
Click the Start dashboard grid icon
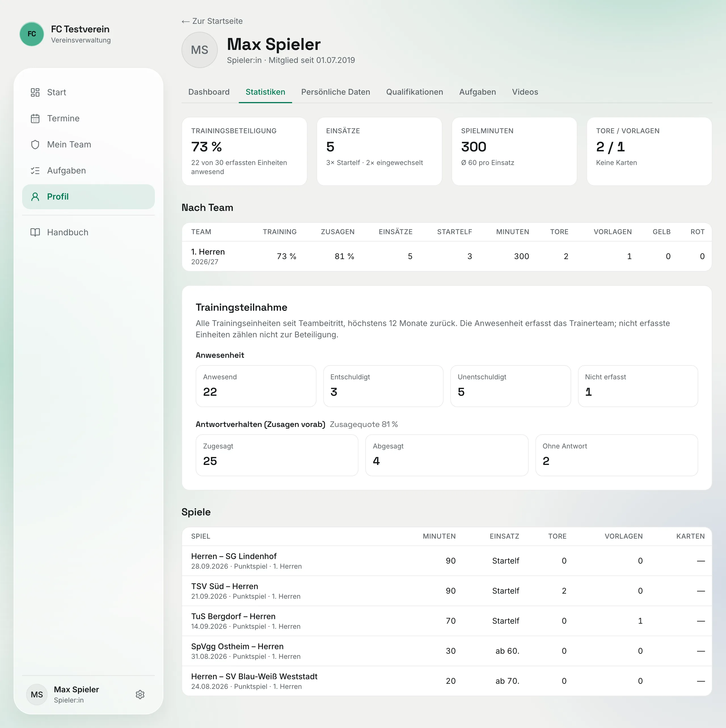pos(35,92)
